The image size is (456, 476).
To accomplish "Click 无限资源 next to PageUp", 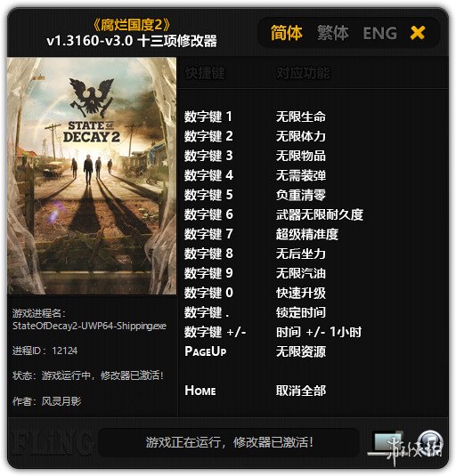I will 301,351.
